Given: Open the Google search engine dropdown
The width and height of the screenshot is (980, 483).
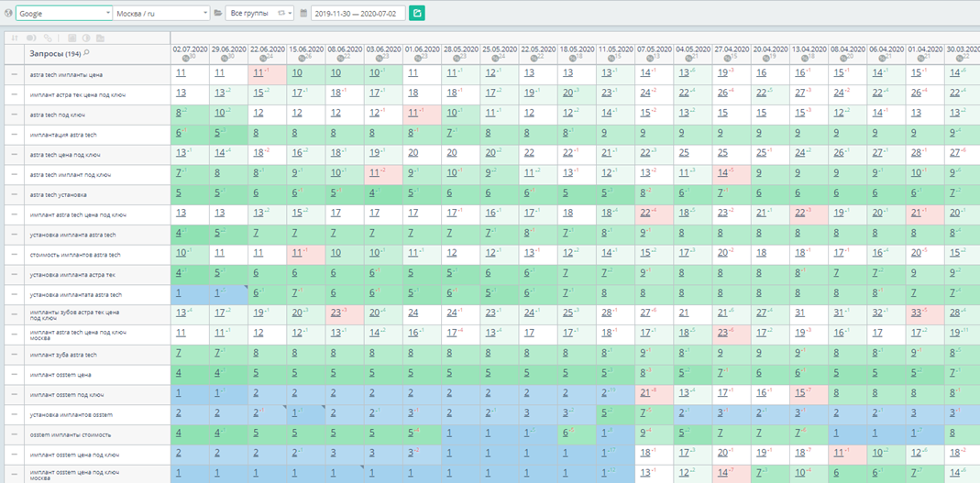Looking at the screenshot, I should click(64, 13).
